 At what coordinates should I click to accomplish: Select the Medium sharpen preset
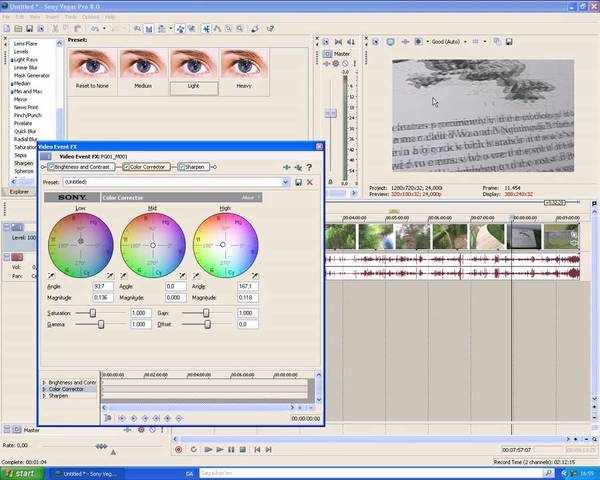pos(143,72)
